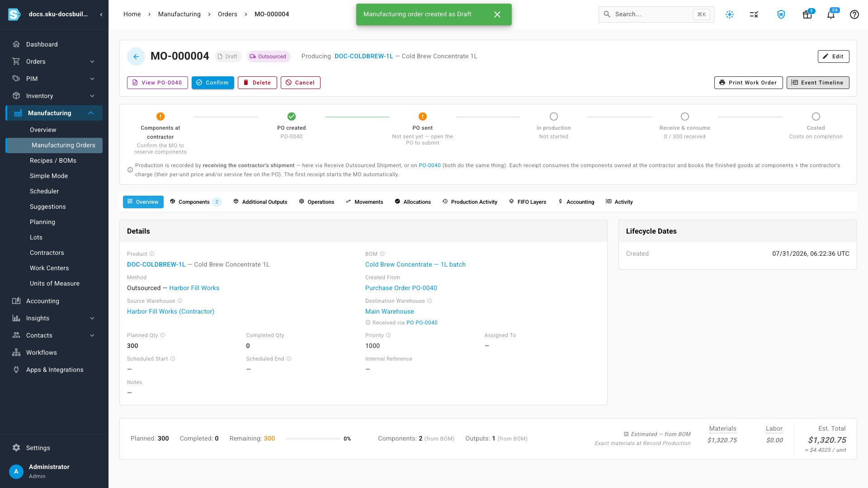868x488 pixels.
Task: Click the Scheduled End info icon
Action: [x=289, y=359]
